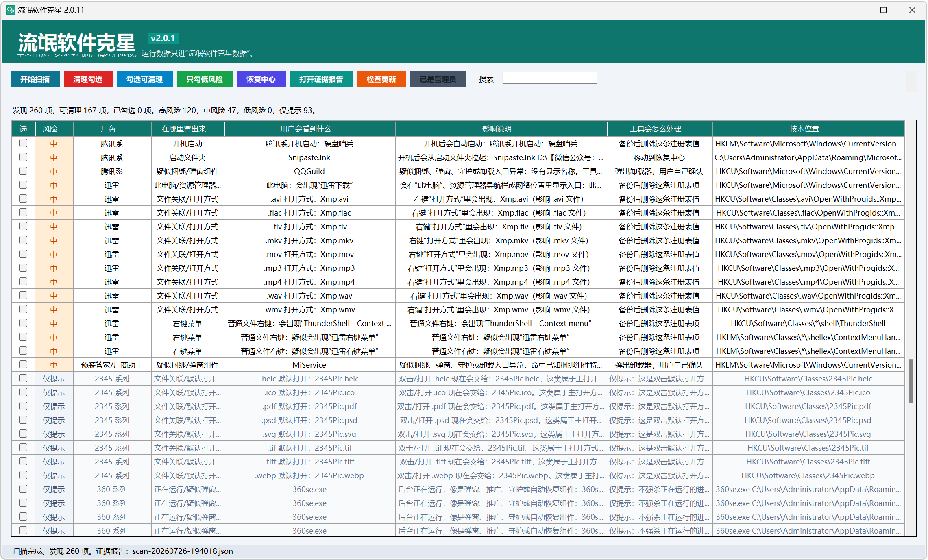Click the 流氓软件克星 app icon in title bar
Screen dimensions: 928x560
click(10, 9)
